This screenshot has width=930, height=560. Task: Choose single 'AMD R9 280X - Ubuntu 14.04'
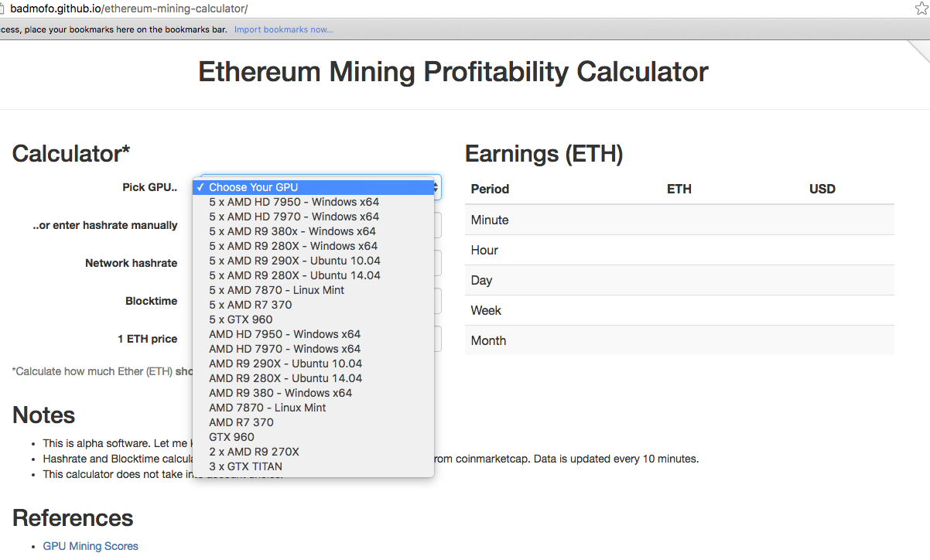(x=313, y=378)
